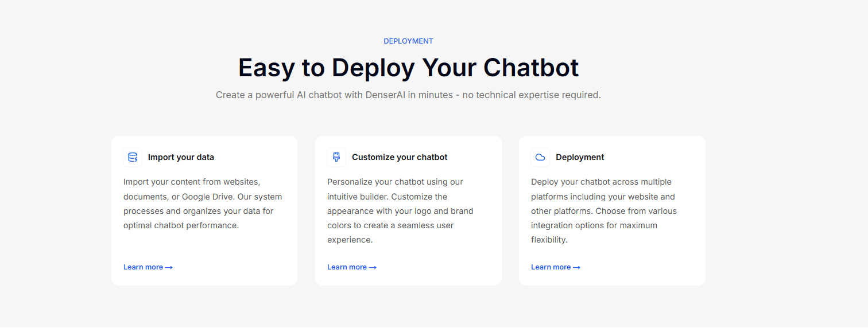Click the arrow in Import your data's Learn more
Screen dimensions: 868x332
169,267
